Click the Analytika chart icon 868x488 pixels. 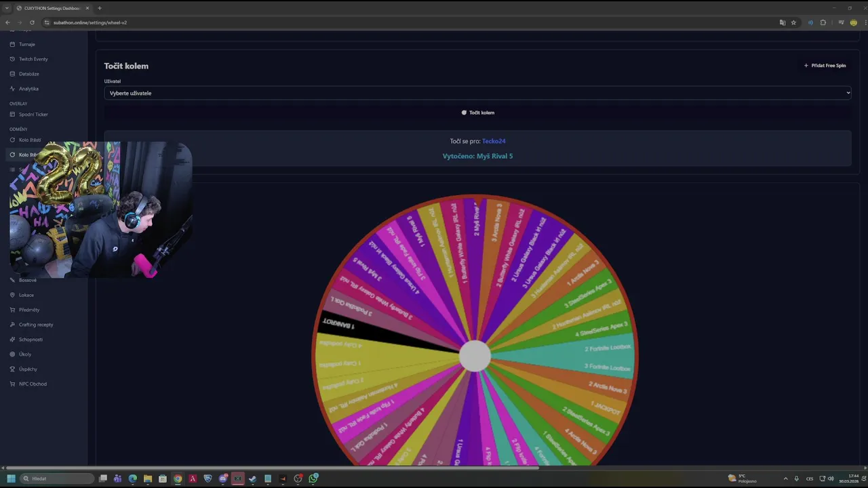12,89
